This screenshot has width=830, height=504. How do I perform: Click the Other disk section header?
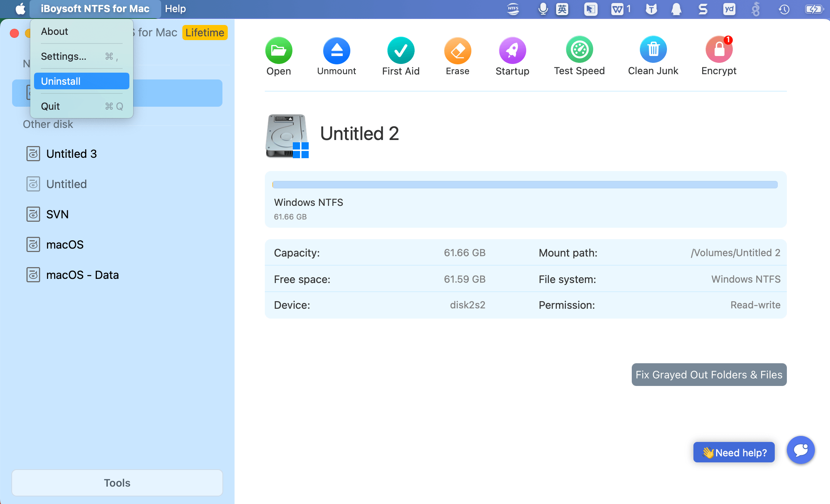pos(48,124)
